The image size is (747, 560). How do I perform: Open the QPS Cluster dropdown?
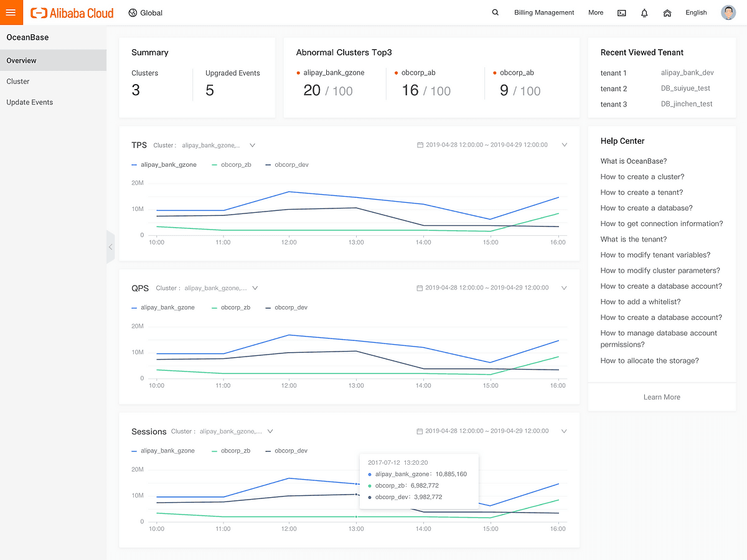coord(221,288)
